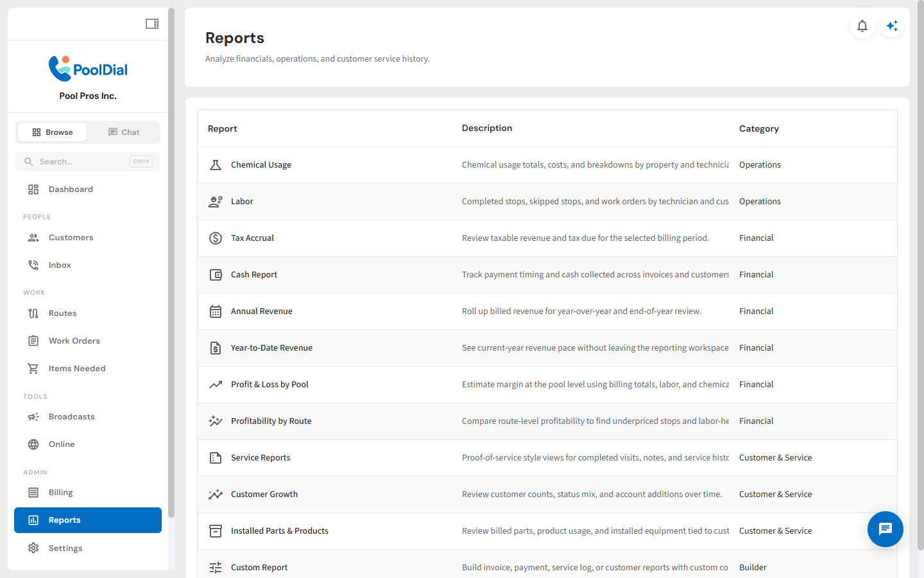Click the Category column header

coord(759,128)
